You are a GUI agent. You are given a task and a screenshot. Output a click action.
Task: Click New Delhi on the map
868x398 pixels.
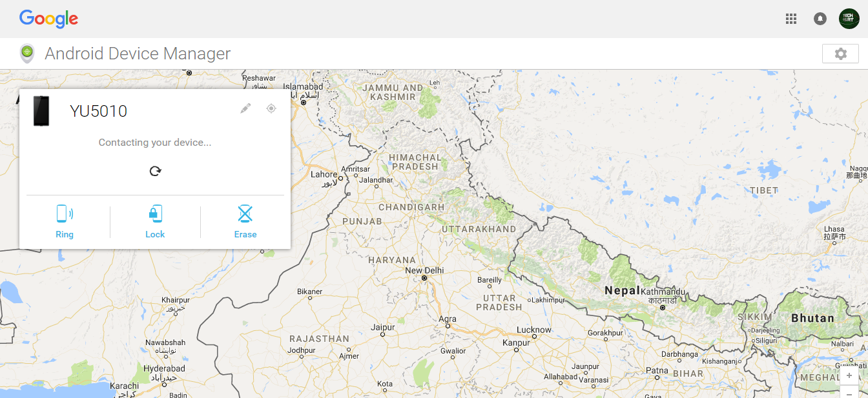pos(424,271)
